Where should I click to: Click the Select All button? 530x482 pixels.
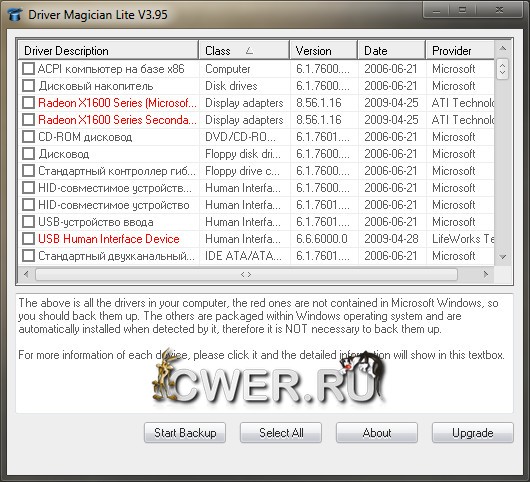tap(281, 433)
